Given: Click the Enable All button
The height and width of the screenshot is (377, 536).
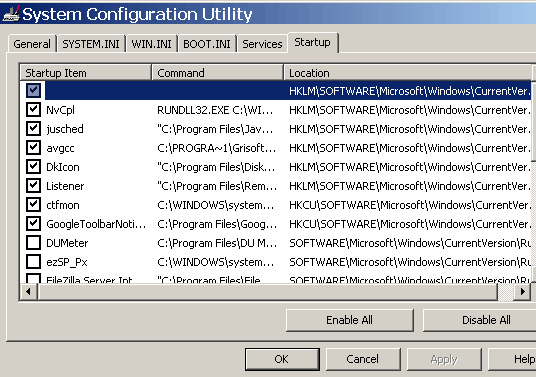Looking at the screenshot, I should (x=350, y=320).
